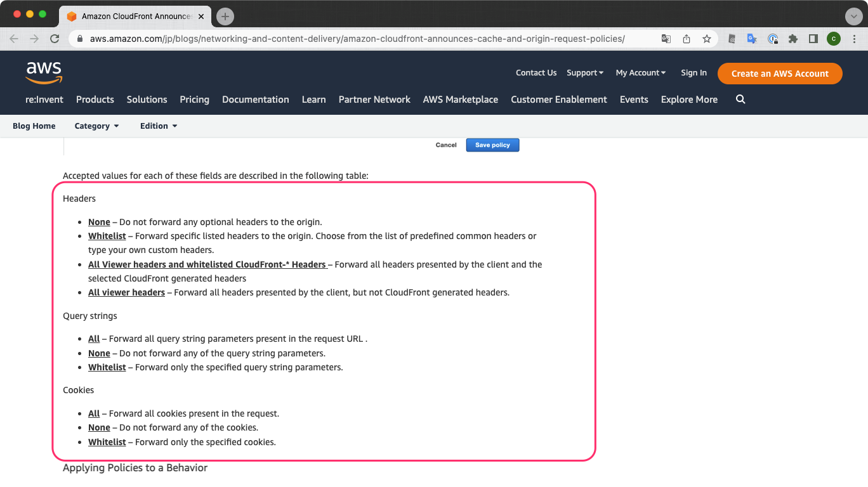Click All under Cookies

(94, 413)
